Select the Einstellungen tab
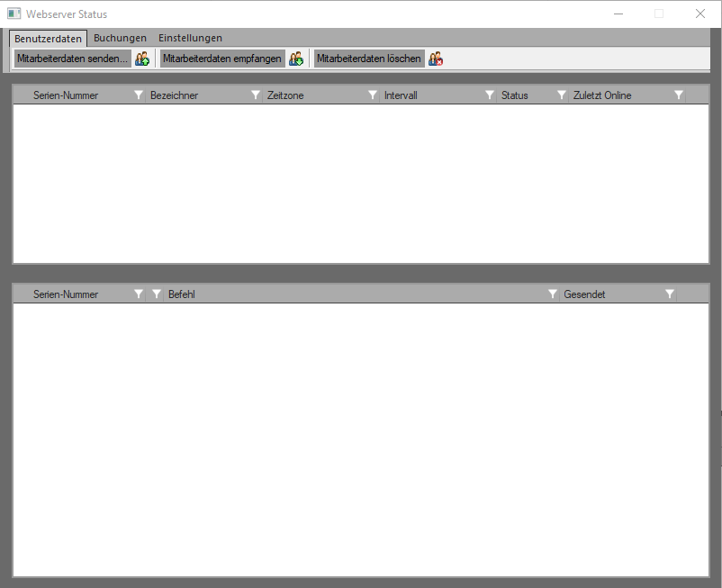The width and height of the screenshot is (722, 588). 190,39
